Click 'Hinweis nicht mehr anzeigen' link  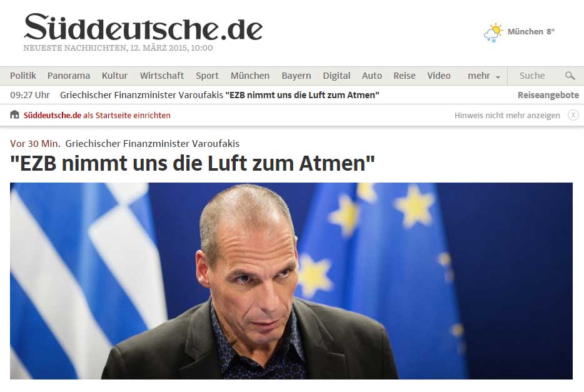pos(507,116)
